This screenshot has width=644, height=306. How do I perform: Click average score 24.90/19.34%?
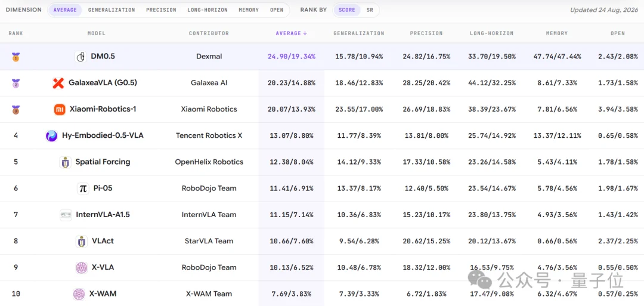(291, 57)
